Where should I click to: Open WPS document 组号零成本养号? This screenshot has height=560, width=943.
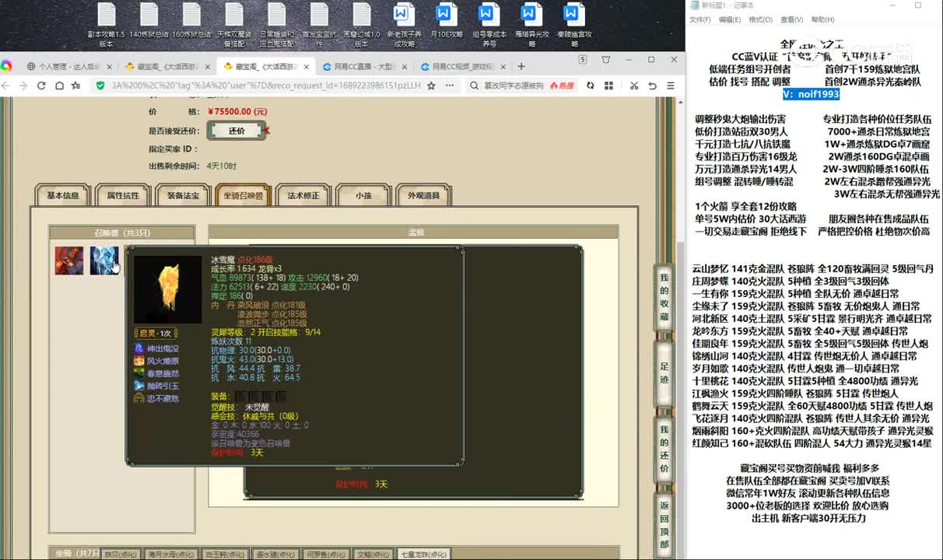489,24
